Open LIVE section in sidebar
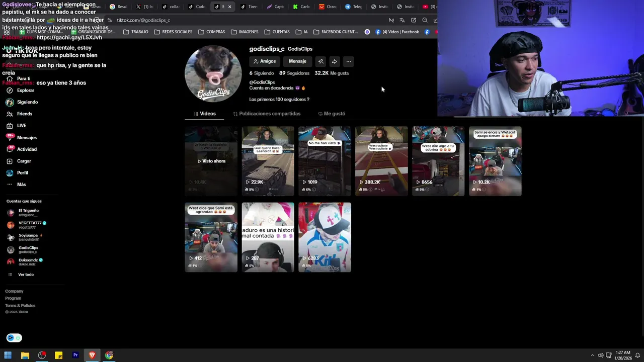 (x=17, y=126)
